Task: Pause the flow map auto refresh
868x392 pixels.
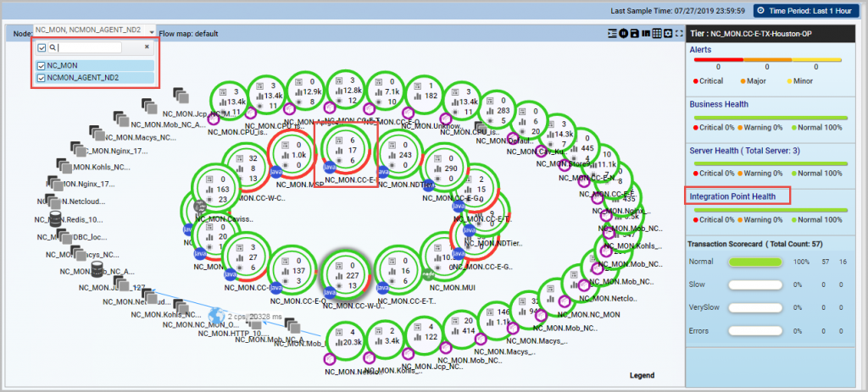Action: point(623,33)
